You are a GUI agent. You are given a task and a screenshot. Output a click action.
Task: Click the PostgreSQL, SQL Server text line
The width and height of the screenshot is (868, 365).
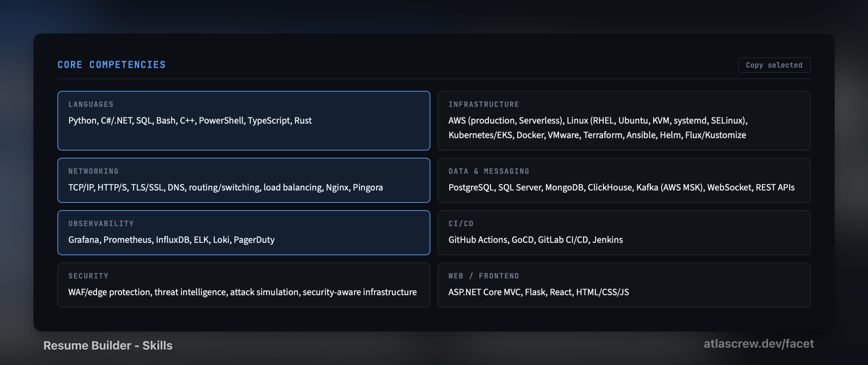coord(622,188)
